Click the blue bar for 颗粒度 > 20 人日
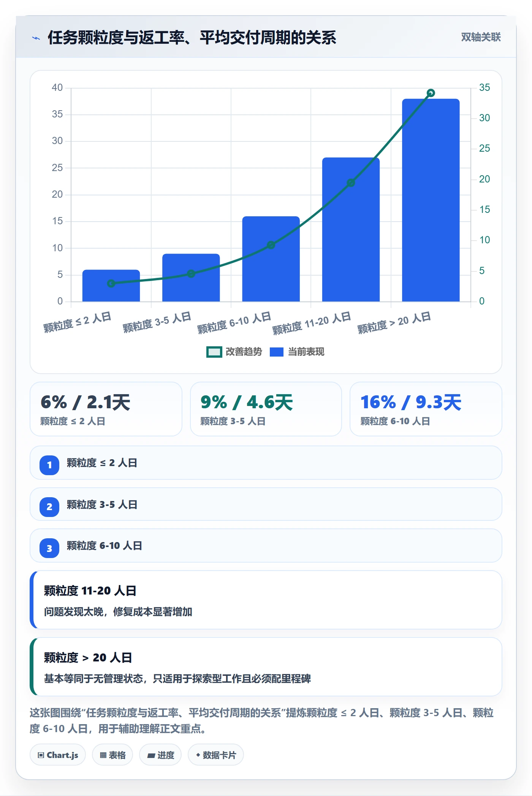Viewport: 532px width, 796px height. [x=431, y=200]
